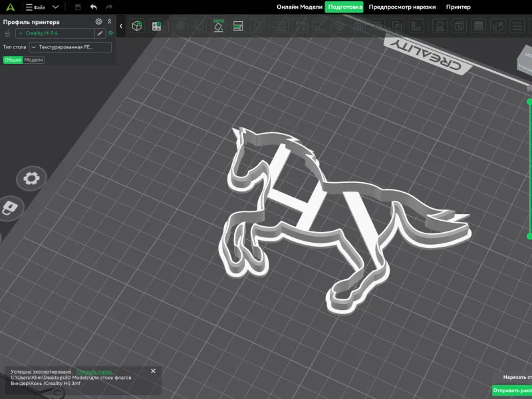This screenshot has height=399, width=532.
Task: Click the view orientation cube
Action: tap(525, 60)
